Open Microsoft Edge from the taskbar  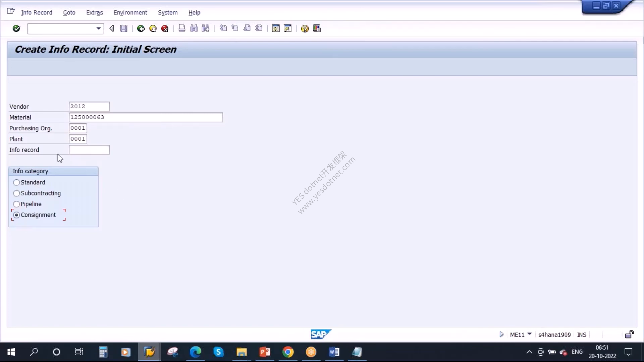click(x=196, y=352)
